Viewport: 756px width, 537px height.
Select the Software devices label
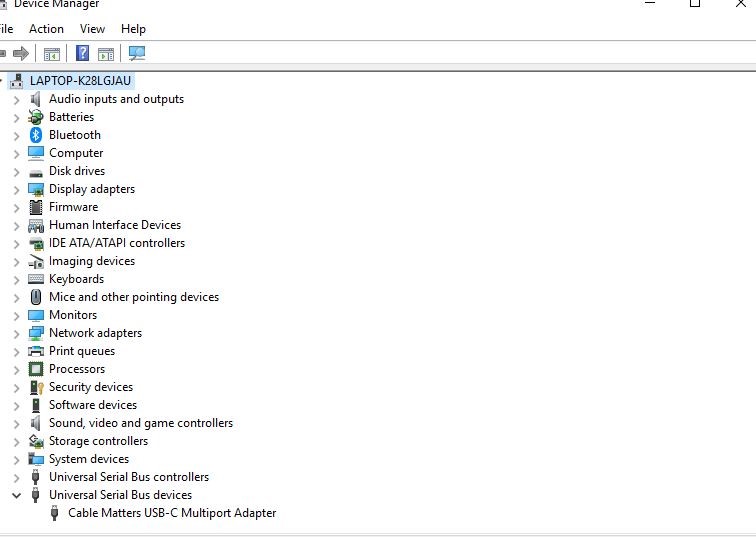pyautogui.click(x=93, y=405)
